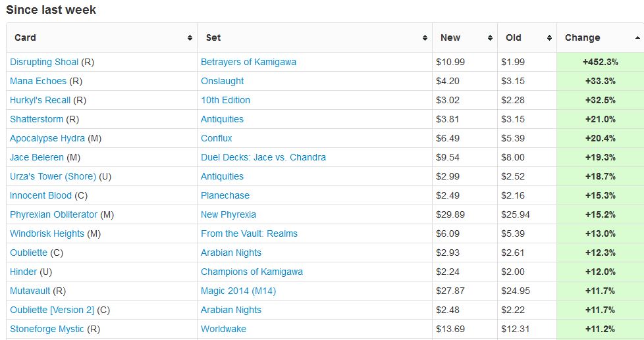The image size is (644, 340).
Task: Click Urza's Tower (Shore) link
Action: click(53, 176)
